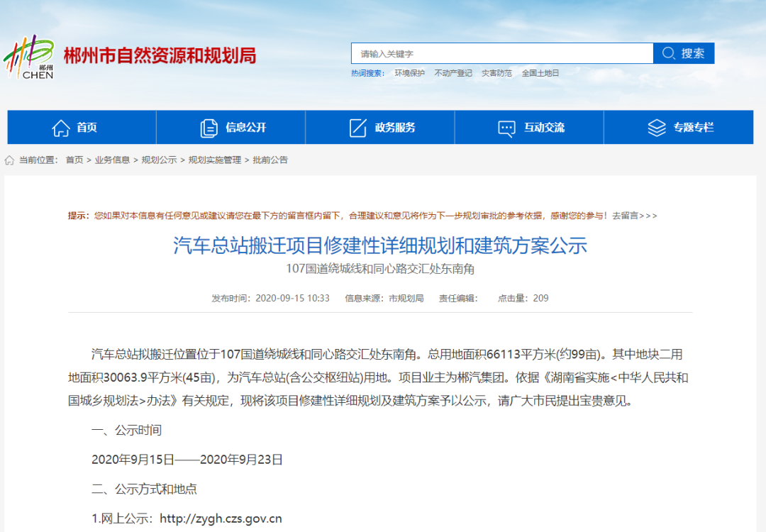Click the 搜索 button
Screen dimensions: 766x532
(684, 53)
